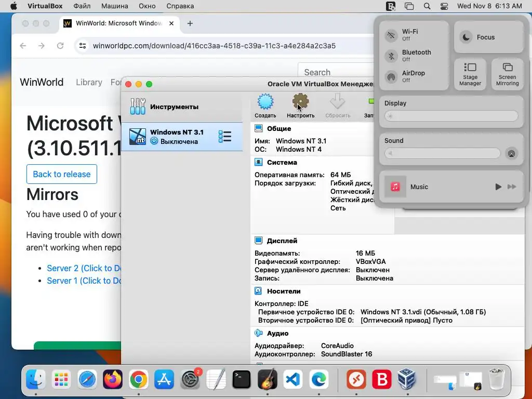Open the Общие section header

click(x=279, y=129)
